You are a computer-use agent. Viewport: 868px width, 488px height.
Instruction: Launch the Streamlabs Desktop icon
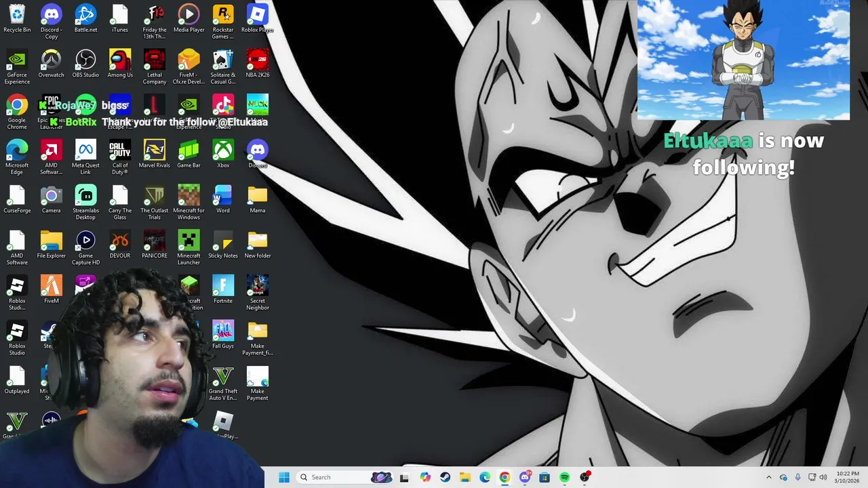(x=85, y=202)
